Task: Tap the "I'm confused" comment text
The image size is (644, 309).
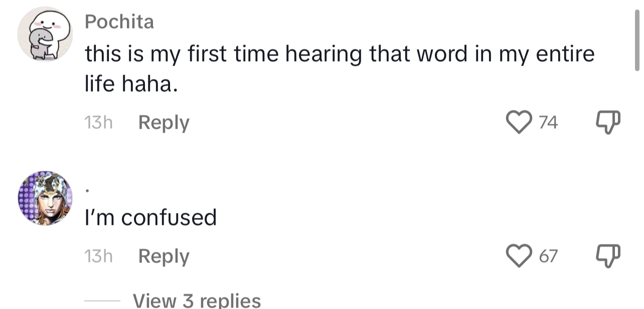Action: [x=150, y=218]
